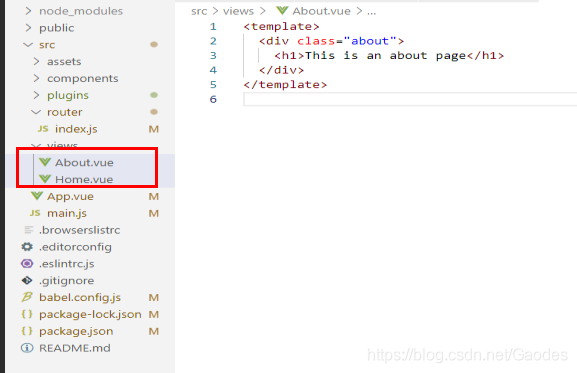Select the router folder label
This screenshot has height=373, width=577.
point(65,112)
